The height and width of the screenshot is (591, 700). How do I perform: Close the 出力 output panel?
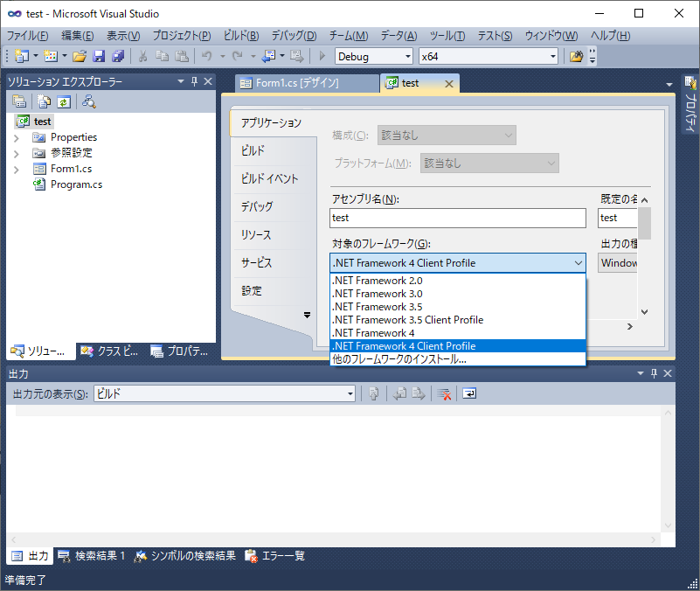[668, 373]
